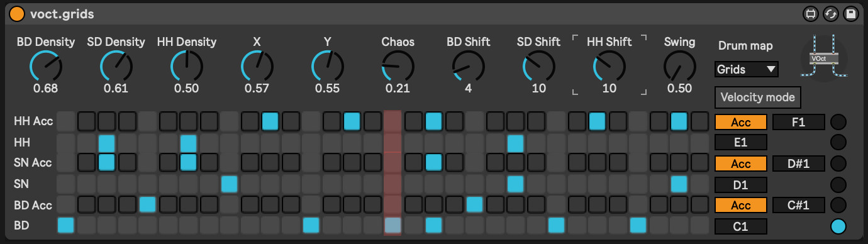This screenshot has height=244, width=868.
Task: Click the first lit BD step cell
Action: click(x=65, y=225)
